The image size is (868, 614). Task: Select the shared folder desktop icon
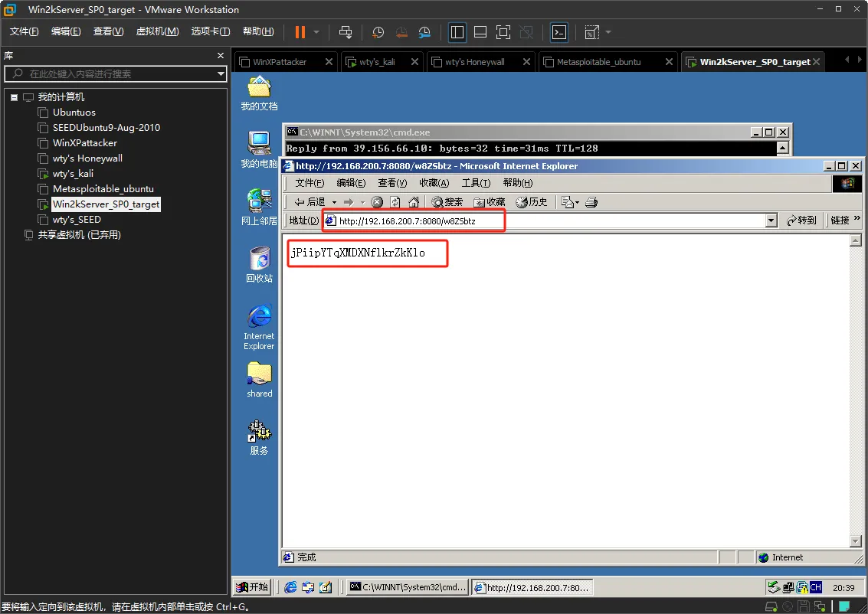click(x=259, y=380)
